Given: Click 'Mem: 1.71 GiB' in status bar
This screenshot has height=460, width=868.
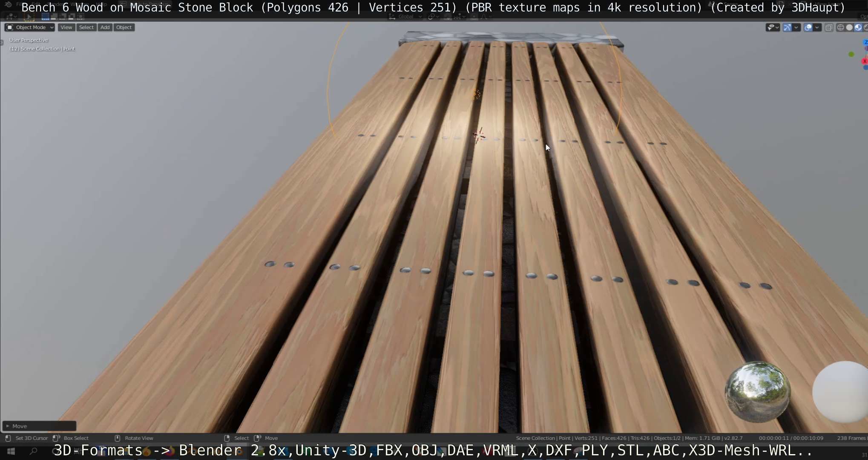Looking at the screenshot, I should point(701,438).
